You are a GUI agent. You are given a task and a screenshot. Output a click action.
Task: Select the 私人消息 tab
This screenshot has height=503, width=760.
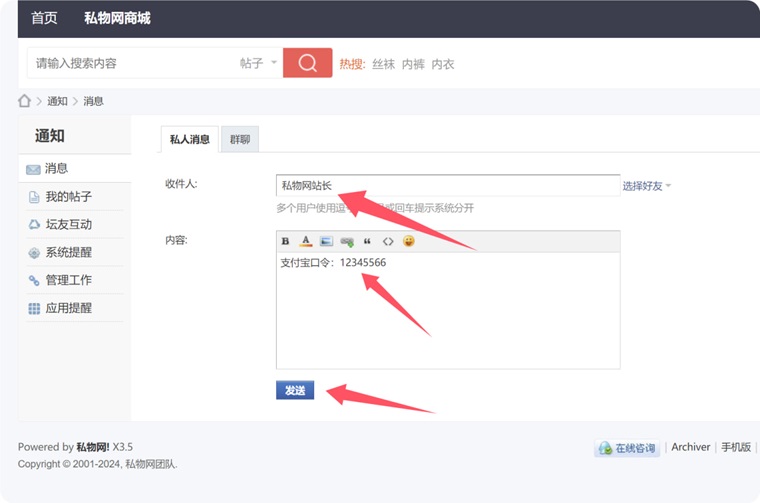(x=190, y=140)
